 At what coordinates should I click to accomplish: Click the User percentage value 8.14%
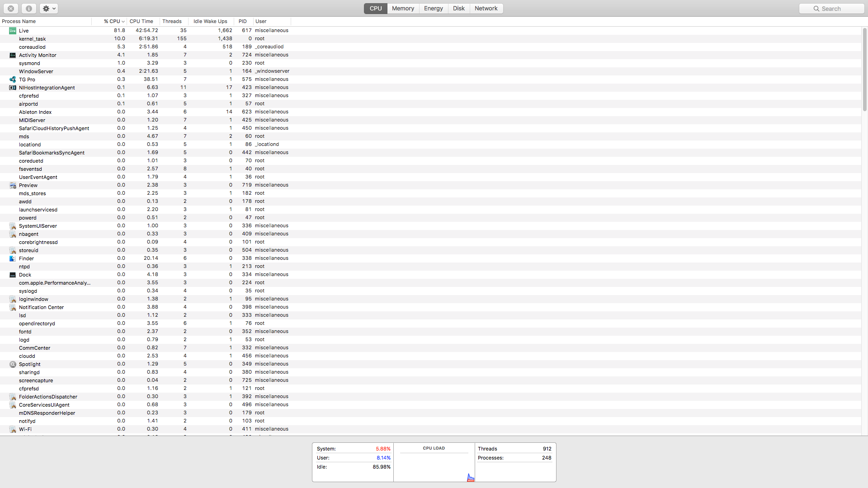coord(383,458)
